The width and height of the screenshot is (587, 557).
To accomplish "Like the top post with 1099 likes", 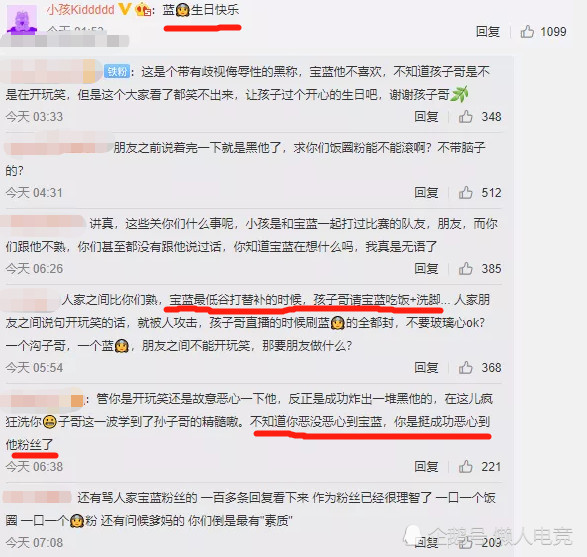I will [x=527, y=32].
